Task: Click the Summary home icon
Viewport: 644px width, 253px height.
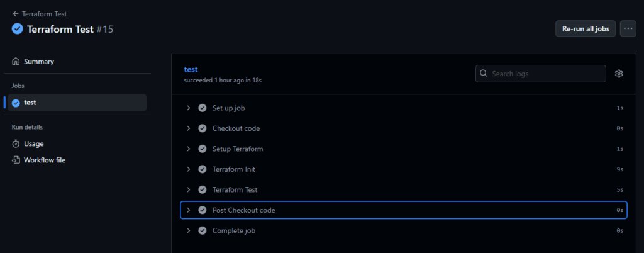Action: coord(16,62)
